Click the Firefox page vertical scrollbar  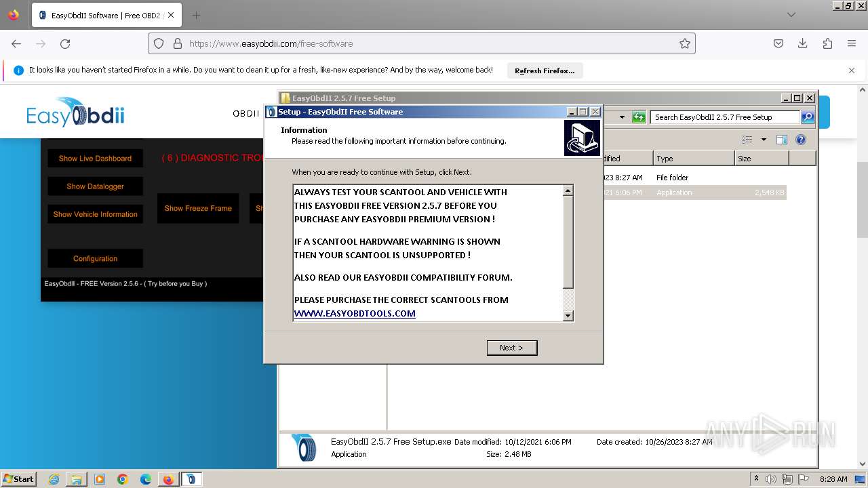pos(863,200)
